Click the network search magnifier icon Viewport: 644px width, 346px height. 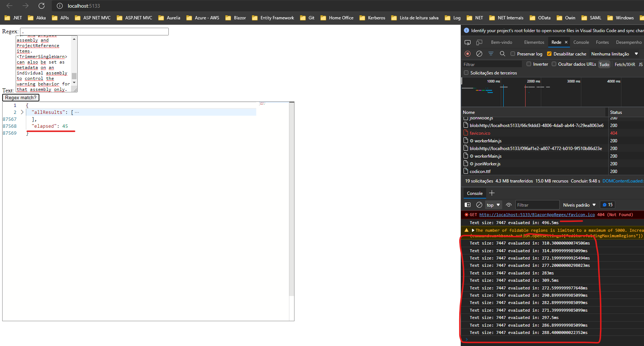click(503, 54)
